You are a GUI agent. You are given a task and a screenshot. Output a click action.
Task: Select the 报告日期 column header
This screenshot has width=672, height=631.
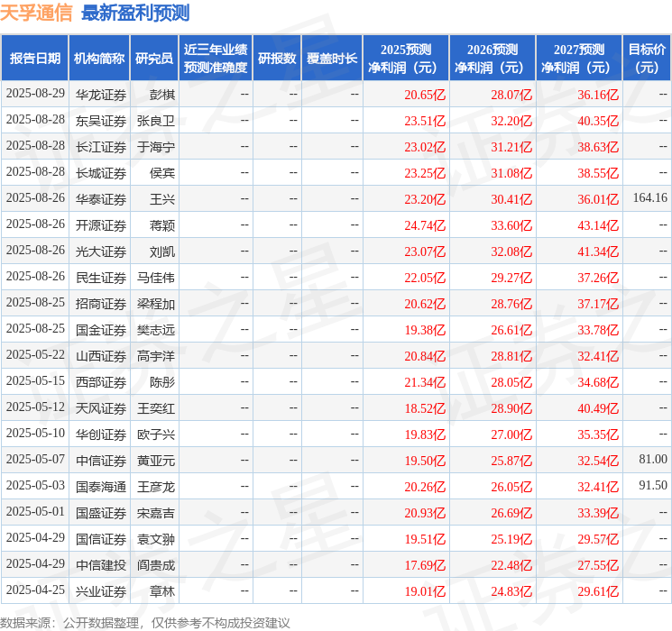point(34,59)
